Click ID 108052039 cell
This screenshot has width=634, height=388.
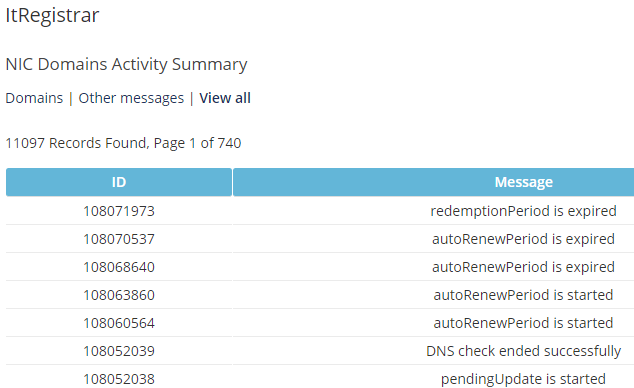[x=119, y=351]
